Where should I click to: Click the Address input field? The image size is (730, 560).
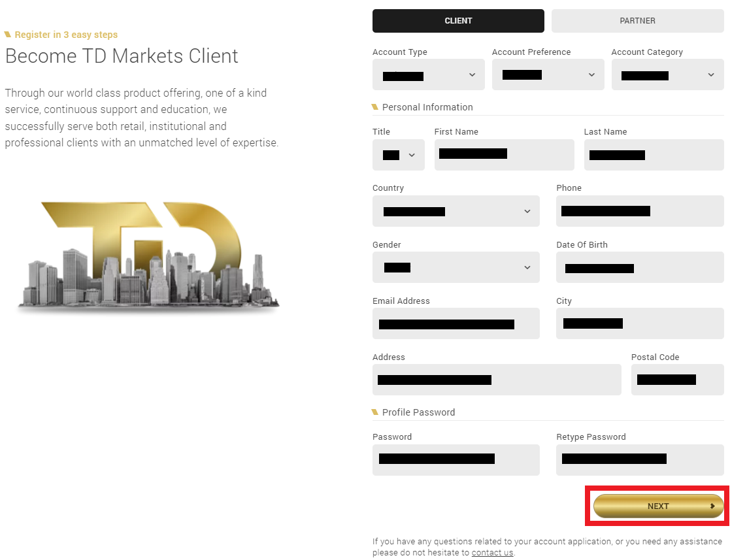[497, 380]
